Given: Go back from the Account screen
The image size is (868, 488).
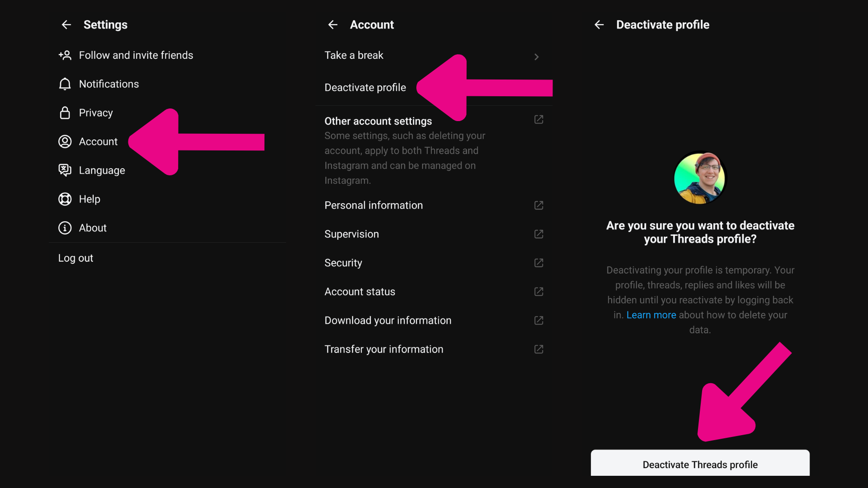Looking at the screenshot, I should click(x=333, y=25).
